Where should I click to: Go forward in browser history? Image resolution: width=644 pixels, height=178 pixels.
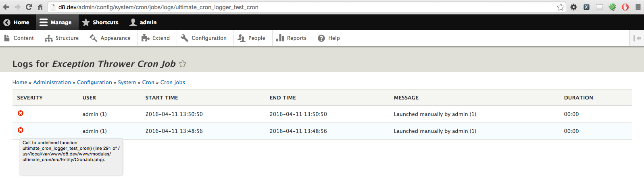17,7
